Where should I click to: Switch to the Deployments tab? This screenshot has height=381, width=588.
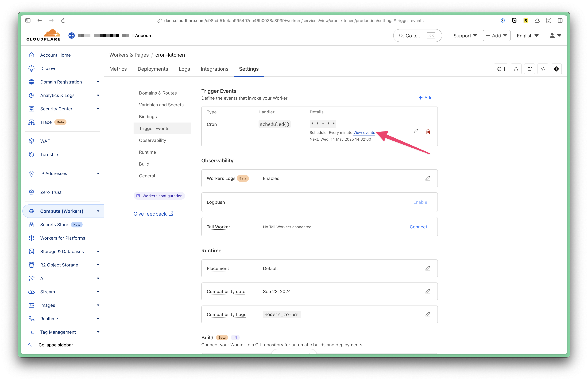point(152,69)
